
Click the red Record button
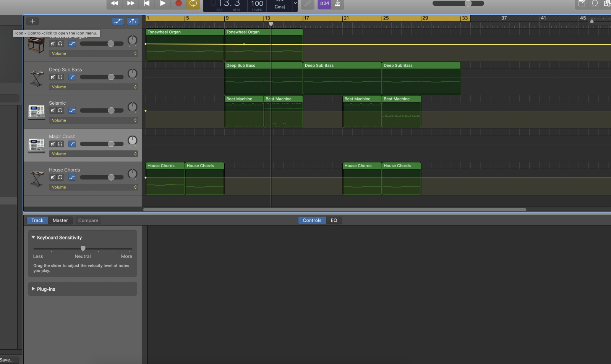178,3
